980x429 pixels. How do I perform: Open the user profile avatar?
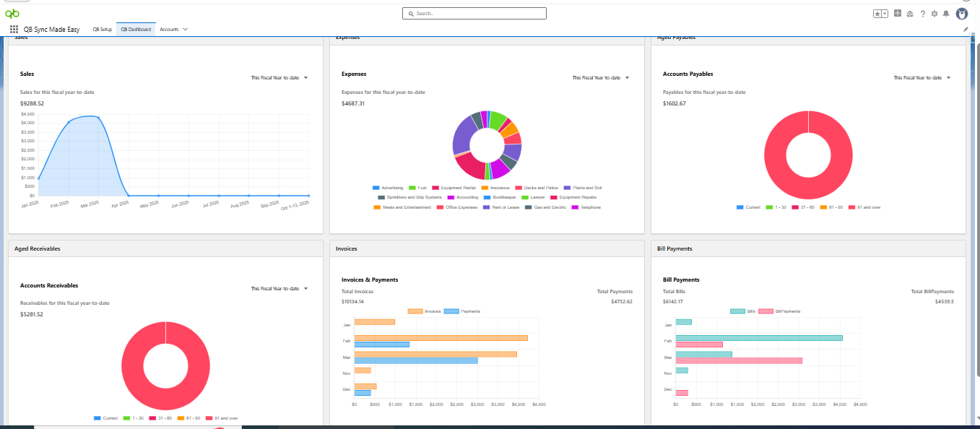coord(961,14)
